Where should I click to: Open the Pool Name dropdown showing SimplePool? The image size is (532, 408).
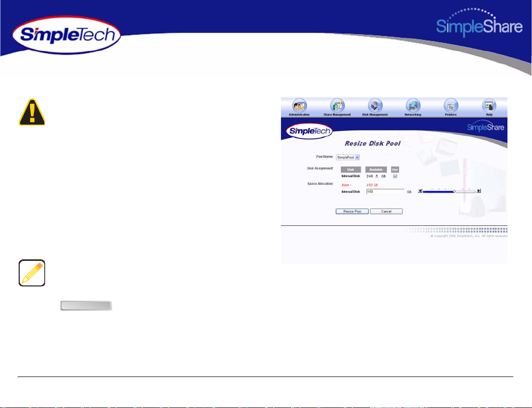pos(348,157)
